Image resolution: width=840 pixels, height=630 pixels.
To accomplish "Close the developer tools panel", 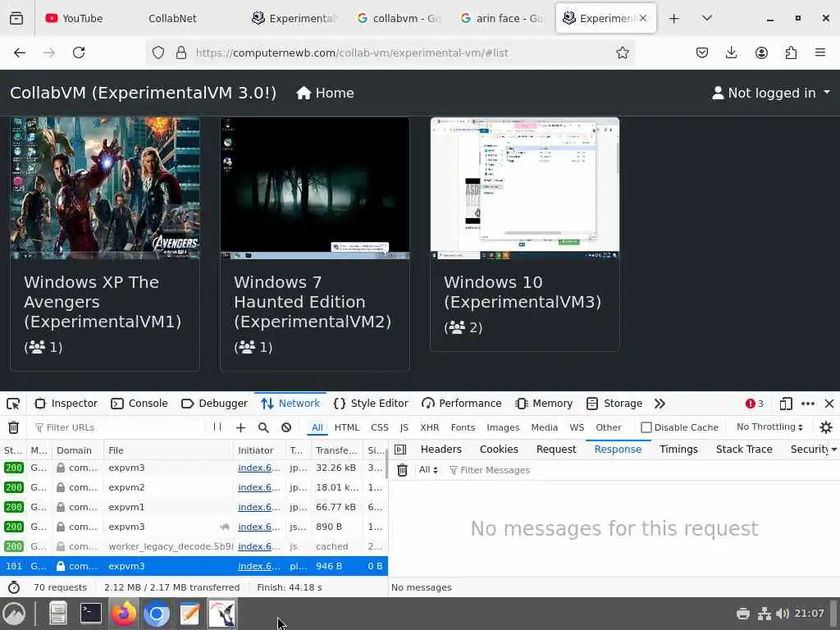I will point(829,404).
